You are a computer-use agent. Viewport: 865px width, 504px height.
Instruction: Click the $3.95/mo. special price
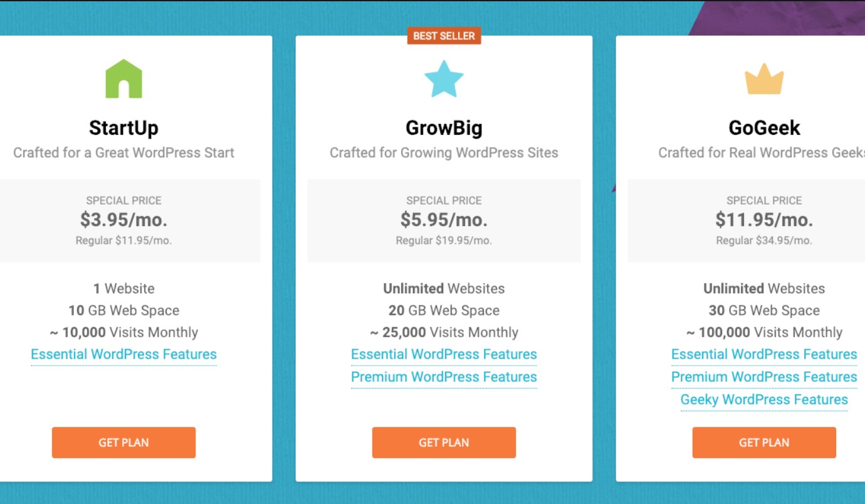[x=123, y=220]
